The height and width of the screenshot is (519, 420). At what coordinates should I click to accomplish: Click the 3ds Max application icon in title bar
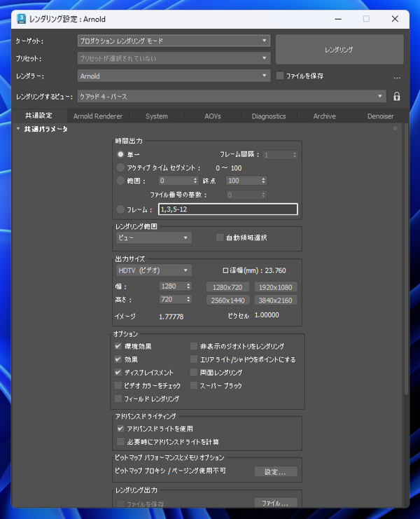pyautogui.click(x=22, y=19)
